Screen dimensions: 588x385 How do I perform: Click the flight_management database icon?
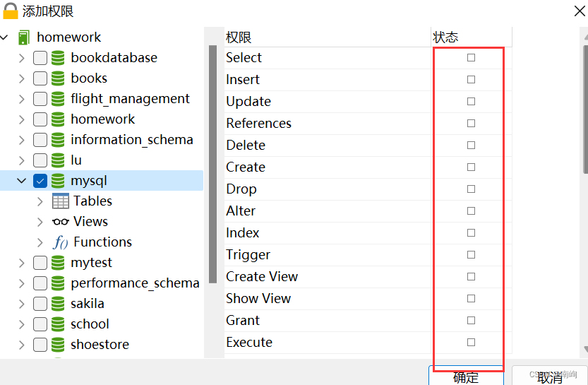[x=58, y=99]
